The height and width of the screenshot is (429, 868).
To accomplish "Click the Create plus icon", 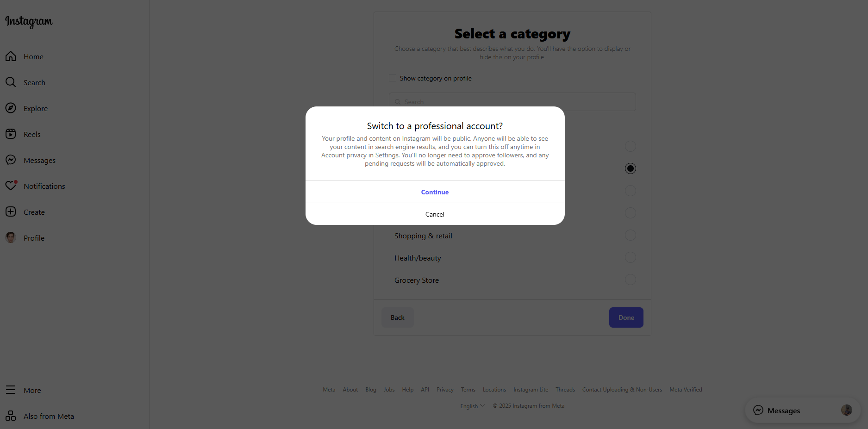I will [11, 212].
